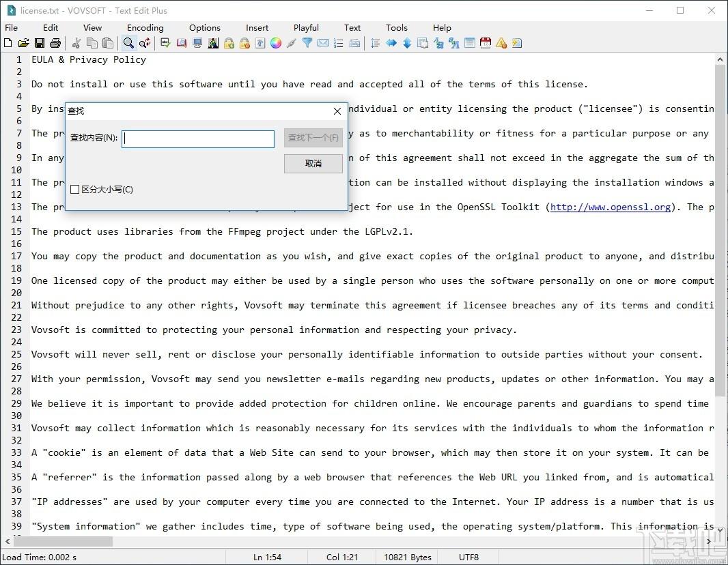Image resolution: width=728 pixels, height=565 pixels.
Task: Click the computer monitor toolbar icon
Action: [197, 43]
